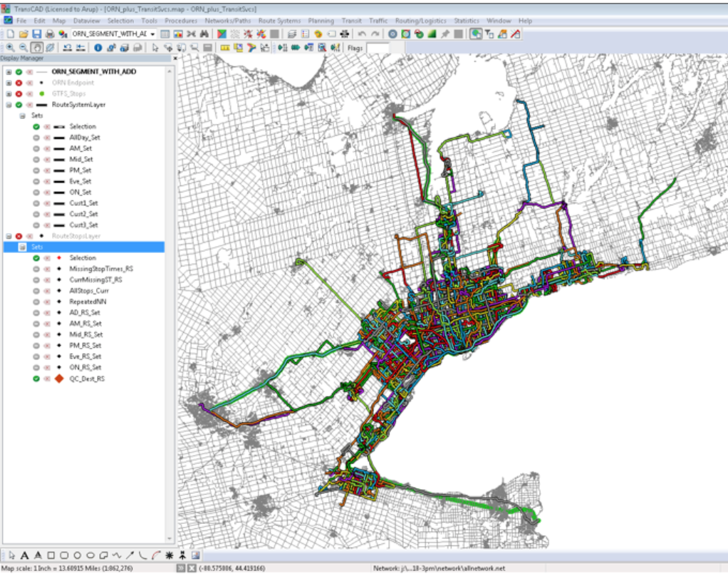Create a new file with the New icon

pyautogui.click(x=11, y=34)
